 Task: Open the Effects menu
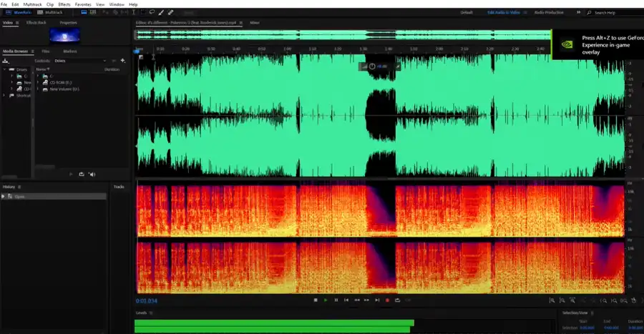[64, 4]
